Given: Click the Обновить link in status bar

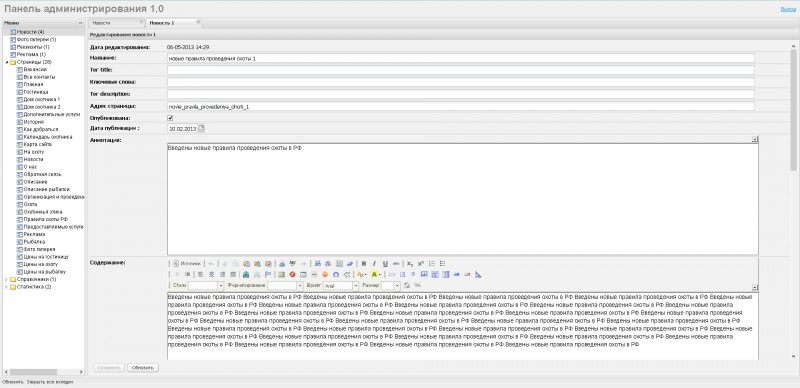Looking at the screenshot, I should [x=13, y=382].
